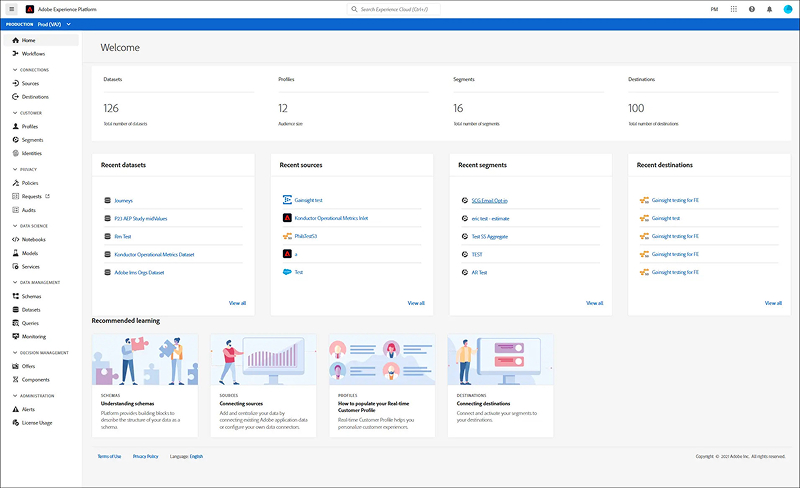
Task: Collapse the Administration sidebar section
Action: tap(15, 396)
